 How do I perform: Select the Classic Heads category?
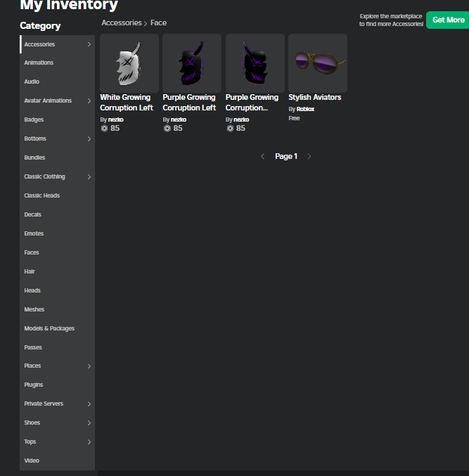pos(58,195)
